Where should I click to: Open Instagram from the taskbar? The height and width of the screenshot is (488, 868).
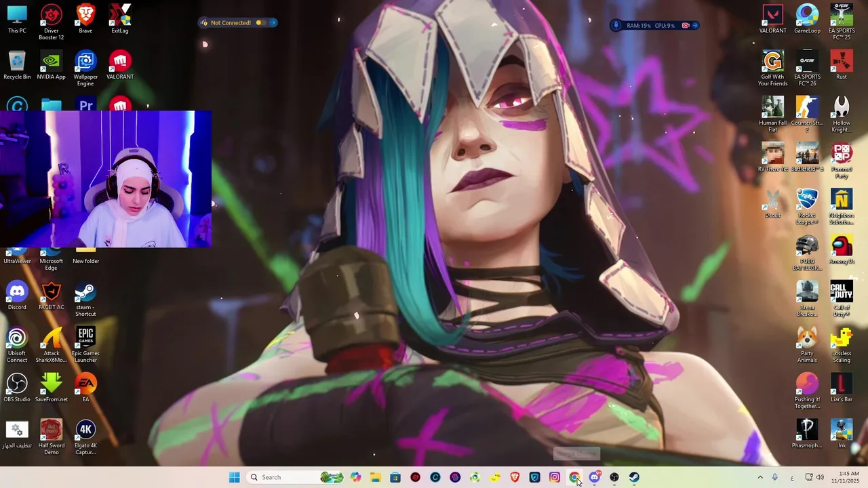click(555, 477)
